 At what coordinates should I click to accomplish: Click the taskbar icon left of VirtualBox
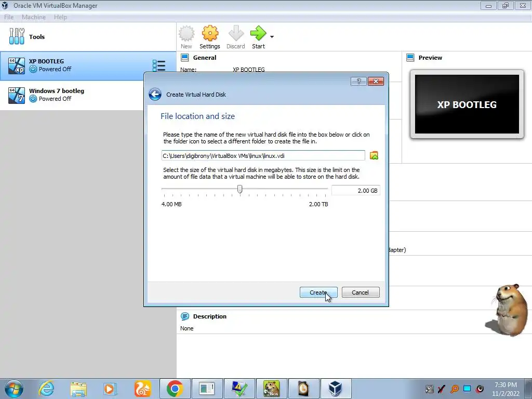pyautogui.click(x=303, y=389)
